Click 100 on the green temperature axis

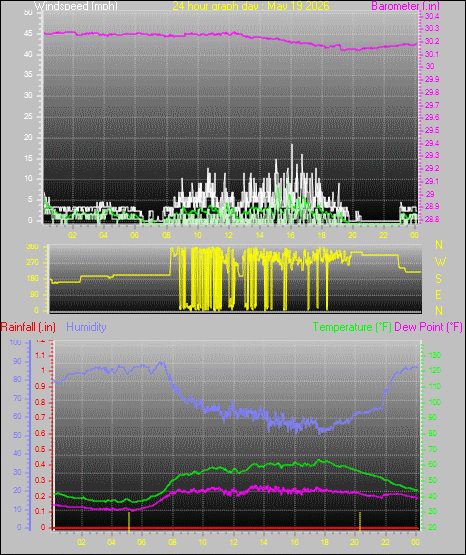pyautogui.click(x=435, y=402)
